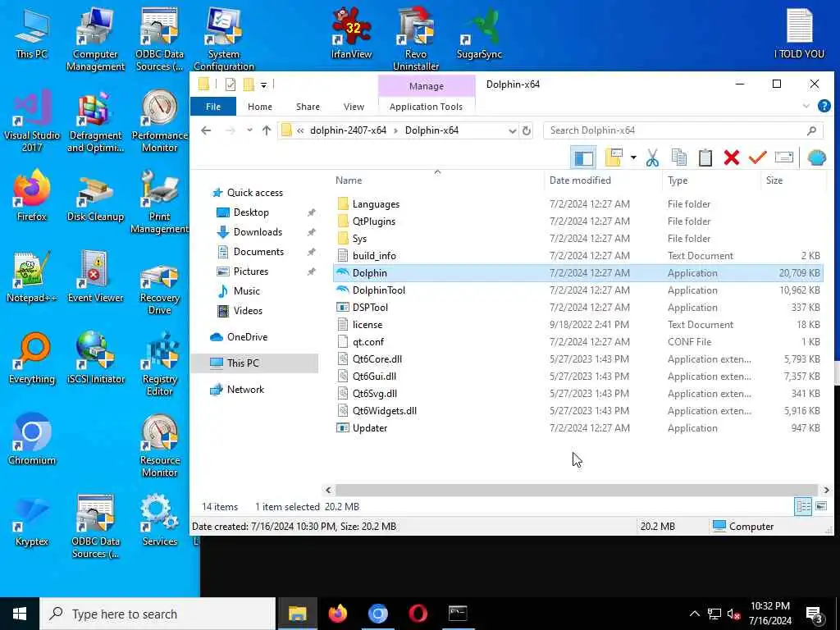The width and height of the screenshot is (840, 630).
Task: Open properties using the orange checkmark icon
Action: point(757,157)
